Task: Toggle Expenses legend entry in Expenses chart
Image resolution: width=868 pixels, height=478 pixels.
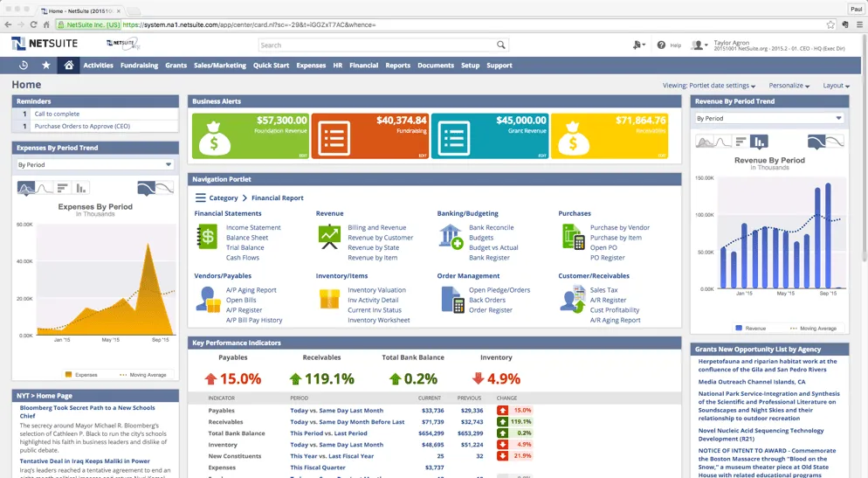Action: 81,375
